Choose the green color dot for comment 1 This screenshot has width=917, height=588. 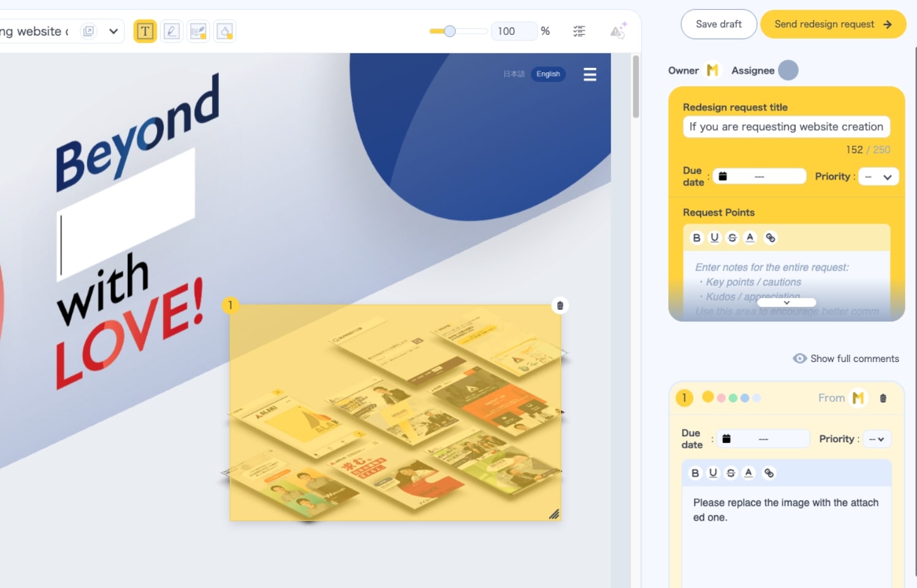(x=733, y=398)
